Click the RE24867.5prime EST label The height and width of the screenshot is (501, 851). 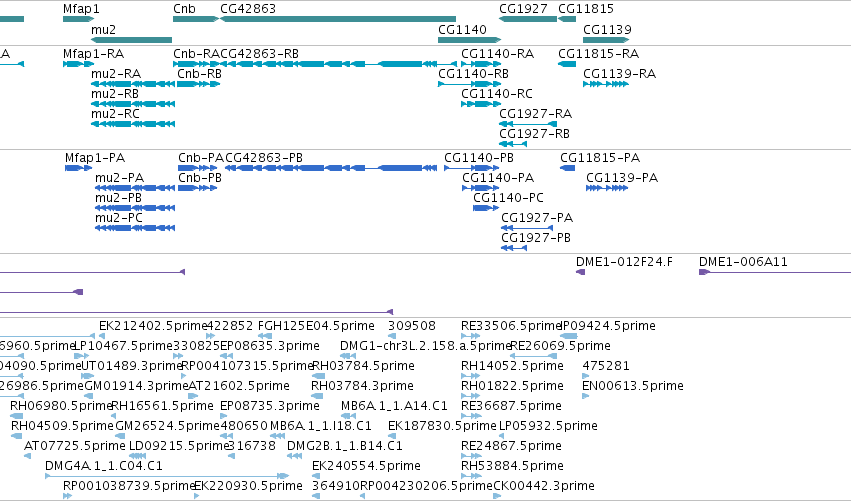[511, 447]
